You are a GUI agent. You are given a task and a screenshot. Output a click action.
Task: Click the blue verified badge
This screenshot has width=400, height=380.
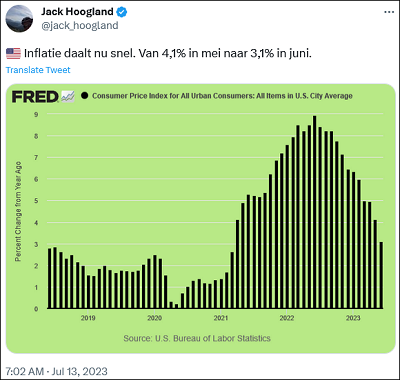(x=122, y=12)
